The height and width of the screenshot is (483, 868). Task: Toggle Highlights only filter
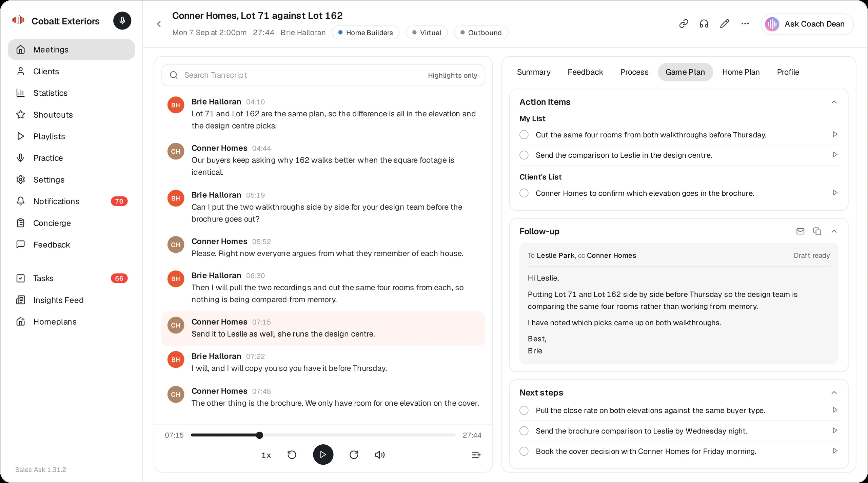coord(452,75)
